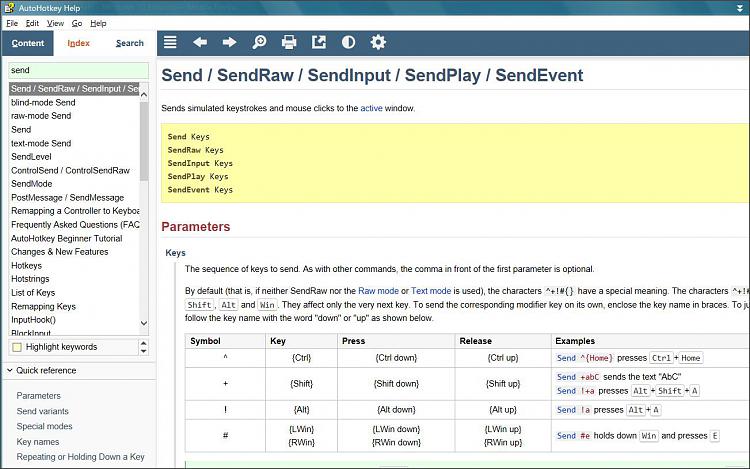Screen dimensions: 750x469
Task: Switch to the Index tab
Action: pos(78,44)
